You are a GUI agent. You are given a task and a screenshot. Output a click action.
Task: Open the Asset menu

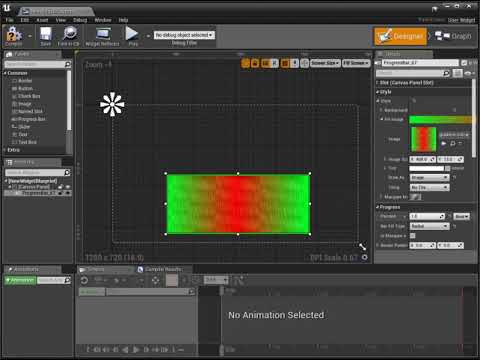coord(42,20)
